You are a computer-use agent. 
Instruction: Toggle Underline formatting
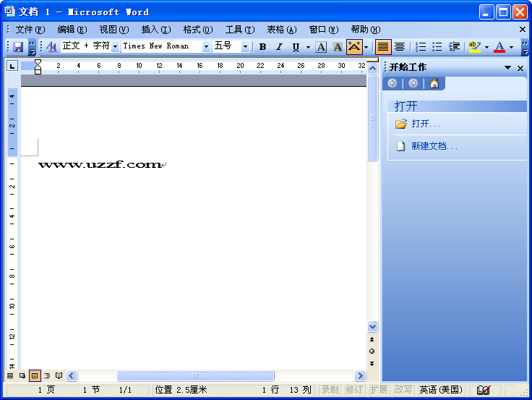tap(296, 46)
